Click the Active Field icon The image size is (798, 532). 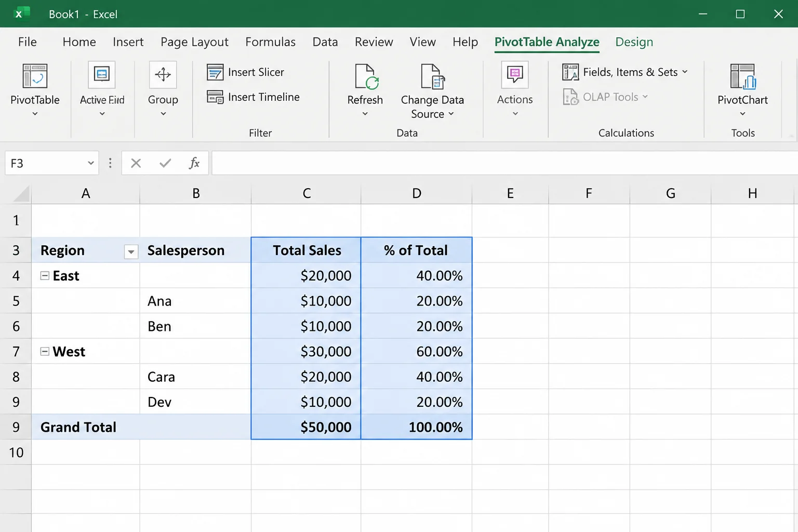102,75
